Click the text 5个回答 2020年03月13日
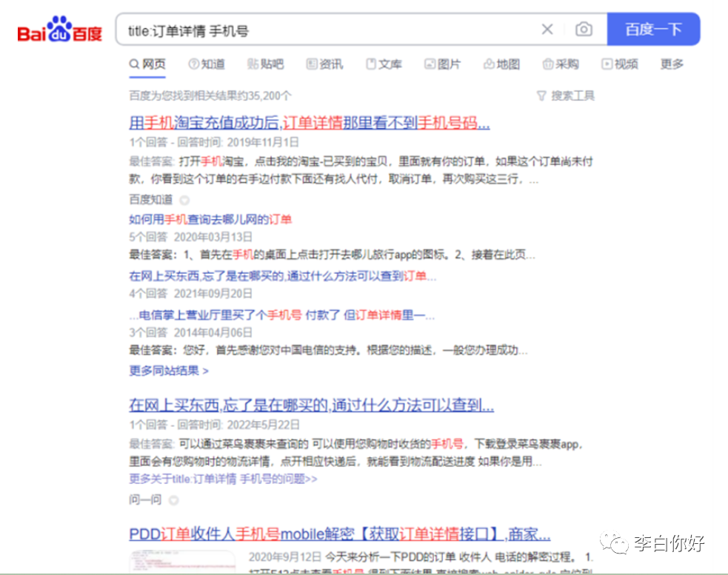The height and width of the screenshot is (575, 728). tap(191, 237)
